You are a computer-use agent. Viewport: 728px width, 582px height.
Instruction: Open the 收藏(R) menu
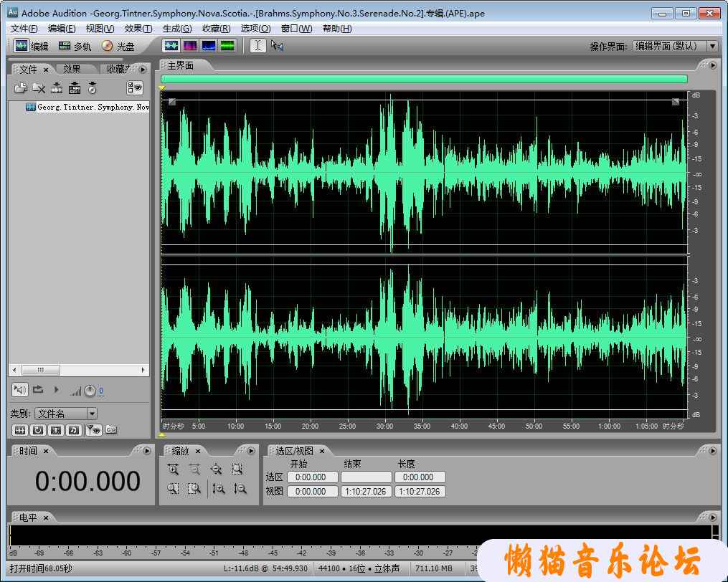[216, 29]
